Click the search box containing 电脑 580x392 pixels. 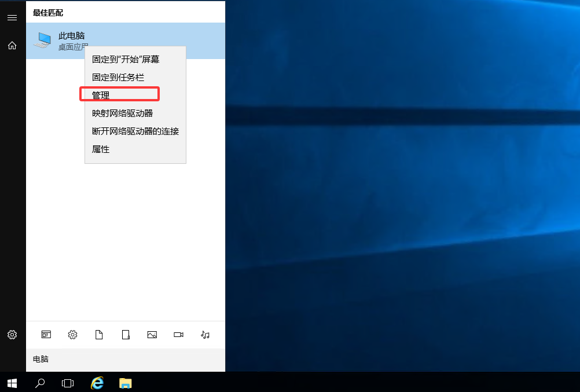tap(125, 360)
